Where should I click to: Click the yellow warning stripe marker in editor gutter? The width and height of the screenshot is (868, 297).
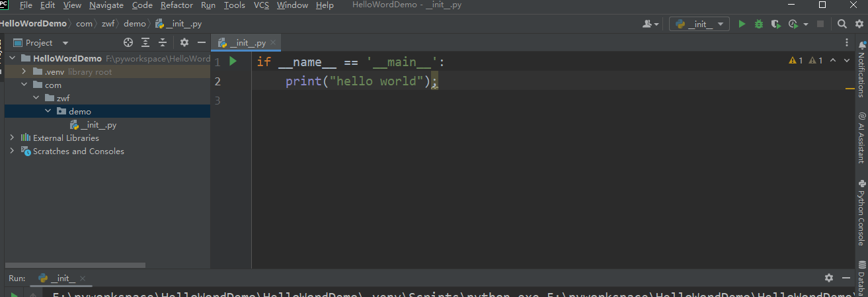pos(849,88)
